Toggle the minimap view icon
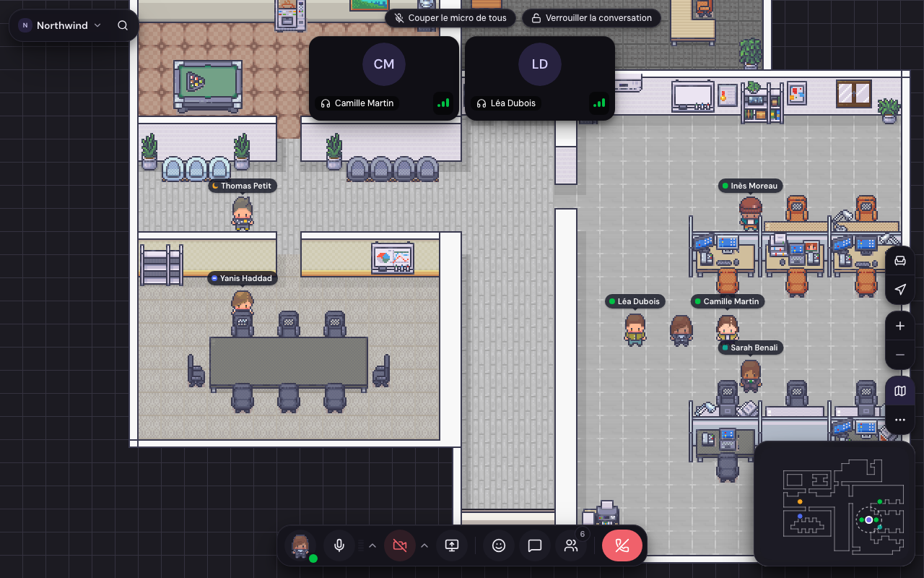924x578 pixels. click(900, 391)
